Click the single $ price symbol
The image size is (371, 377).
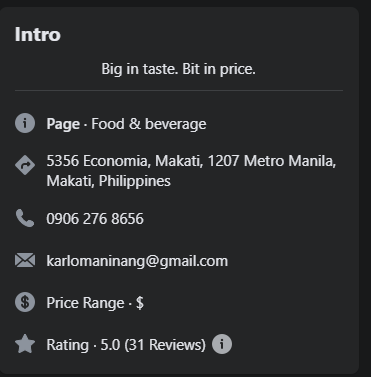[140, 303]
